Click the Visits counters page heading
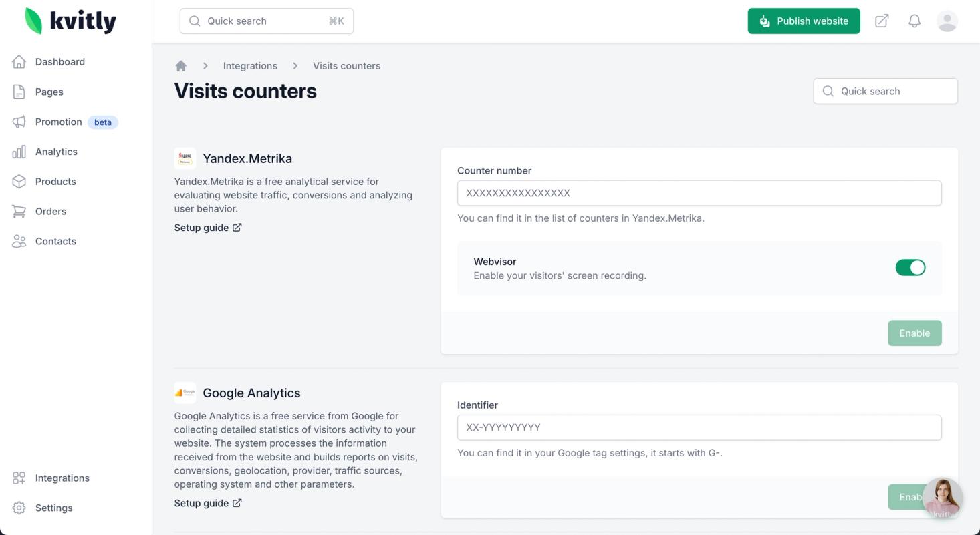 click(x=245, y=91)
